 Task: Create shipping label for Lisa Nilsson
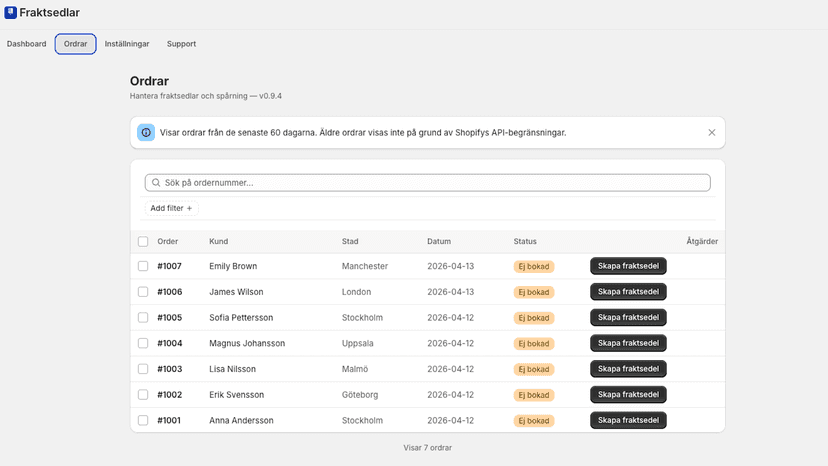[x=628, y=369]
